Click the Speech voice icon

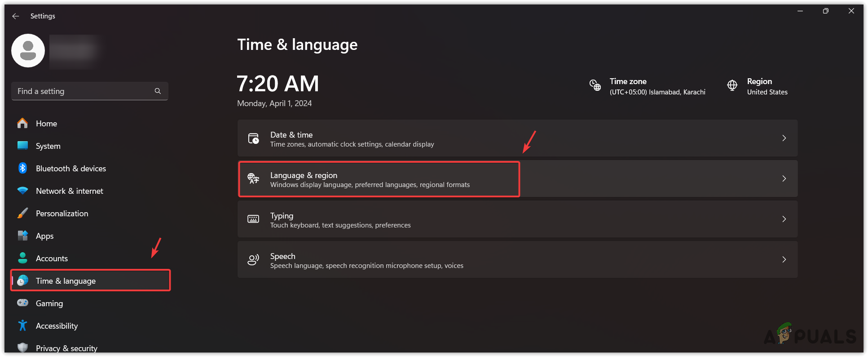(253, 259)
